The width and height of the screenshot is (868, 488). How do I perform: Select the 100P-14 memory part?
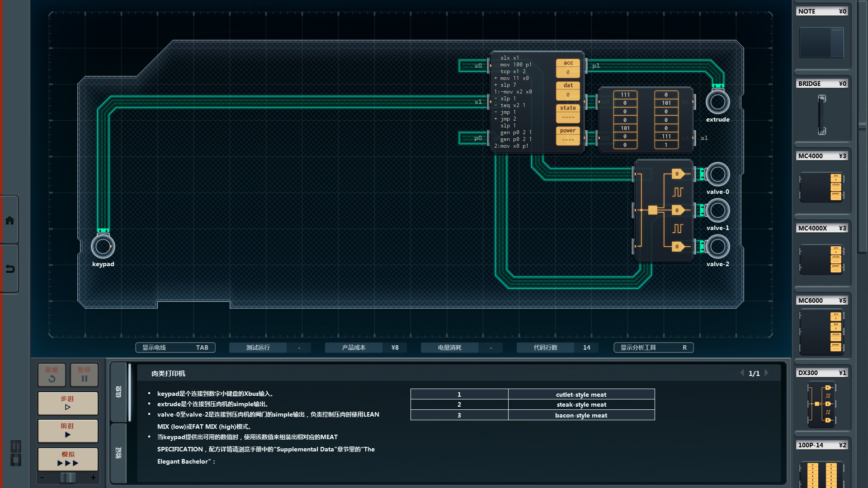[821, 474]
